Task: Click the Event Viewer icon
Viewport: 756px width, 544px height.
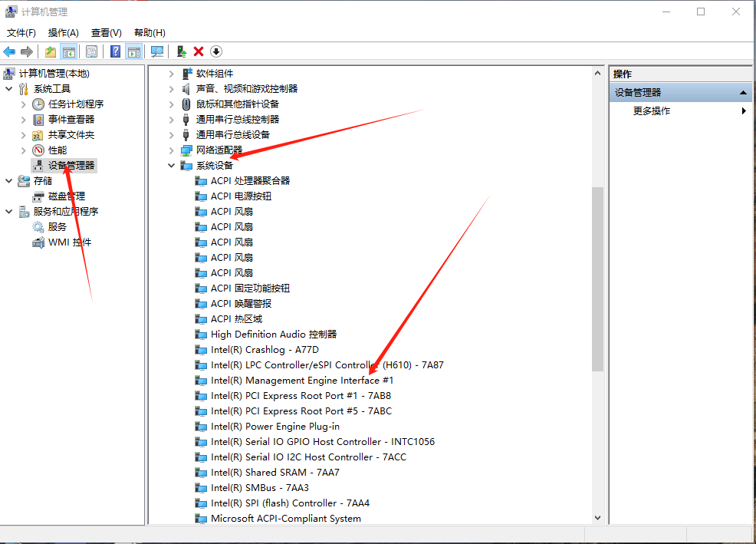Action: [38, 120]
